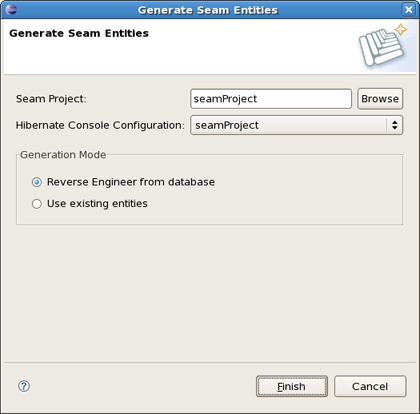Viewport: 420px width, 414px height.
Task: Close the Generate Seam Entities dialog
Action: click(x=408, y=10)
